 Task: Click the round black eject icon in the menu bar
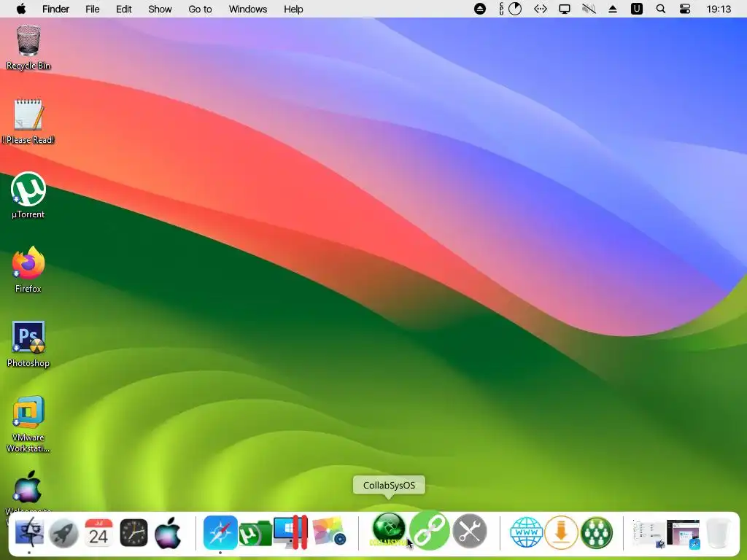[x=480, y=9]
